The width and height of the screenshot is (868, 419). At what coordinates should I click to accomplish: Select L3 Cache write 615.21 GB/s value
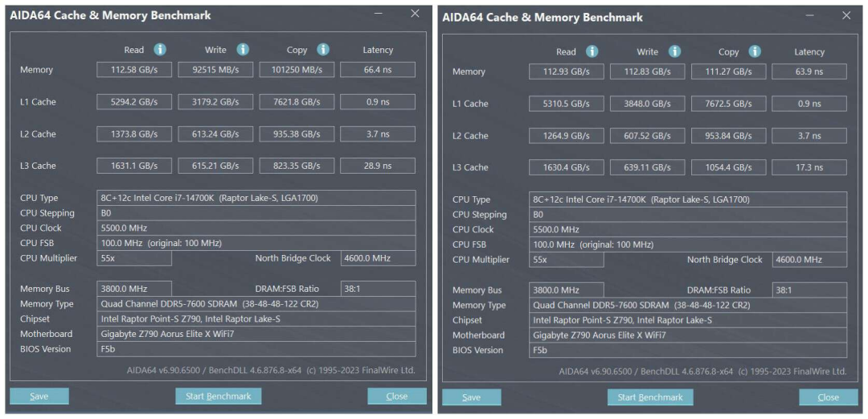(215, 165)
